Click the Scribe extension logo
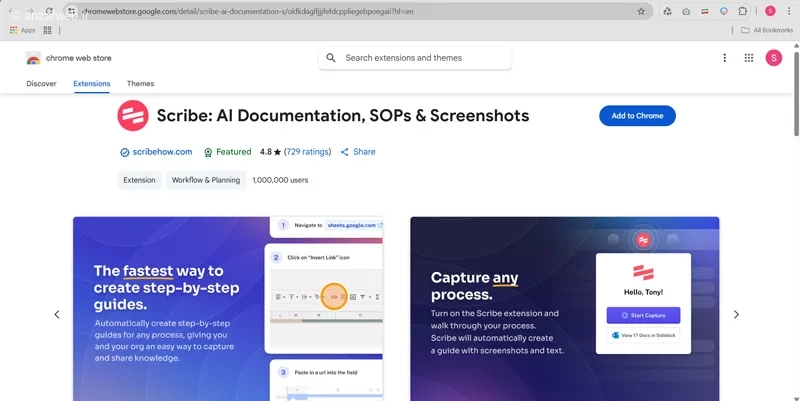This screenshot has width=800, height=401. (133, 116)
